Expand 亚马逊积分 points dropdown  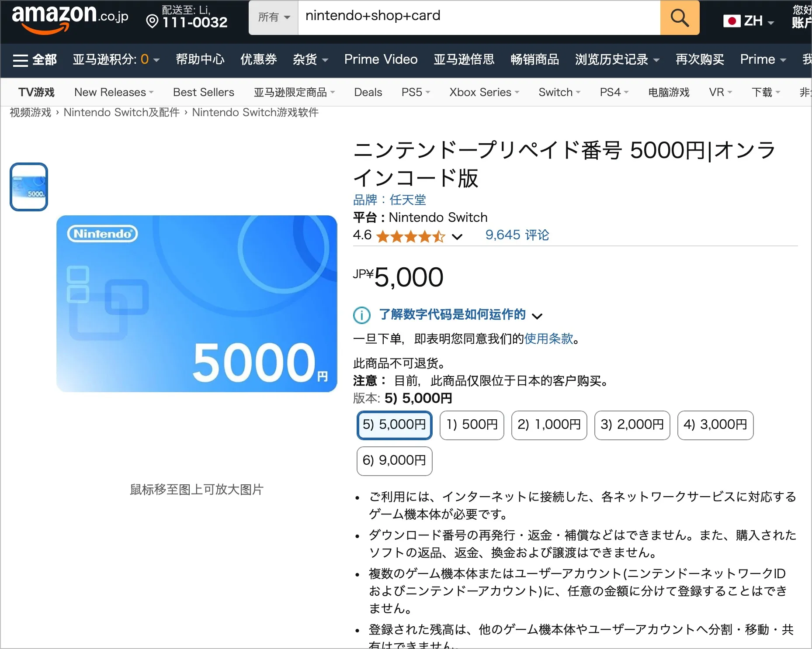(x=116, y=59)
